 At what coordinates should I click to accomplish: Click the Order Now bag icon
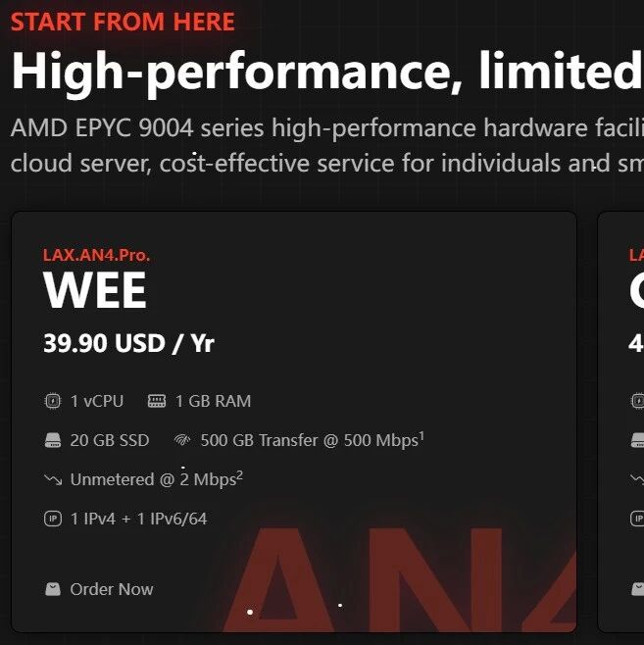tap(53, 589)
